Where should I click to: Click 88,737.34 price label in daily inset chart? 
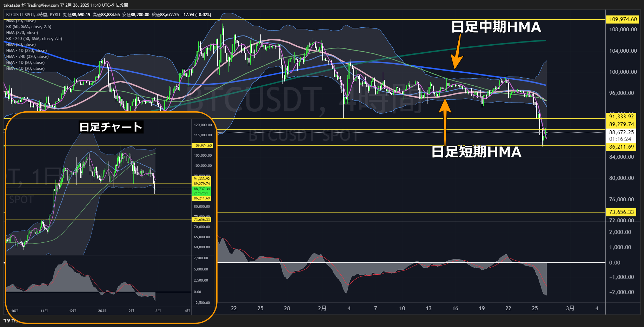tap(202, 189)
